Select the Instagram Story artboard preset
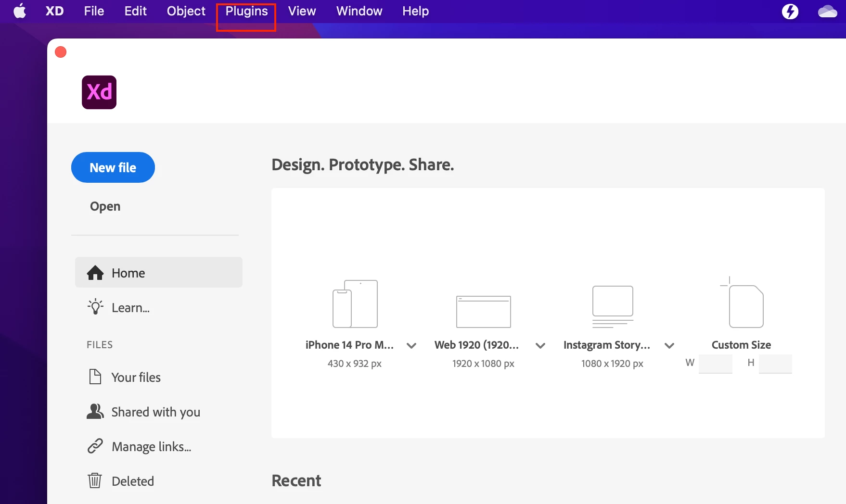 tap(613, 307)
